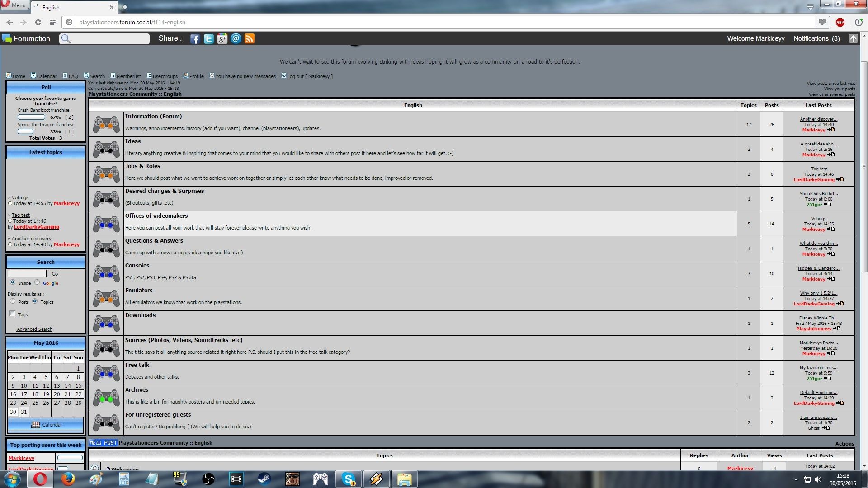
Task: Open Opera Speed Dial grid
Action: point(53,22)
